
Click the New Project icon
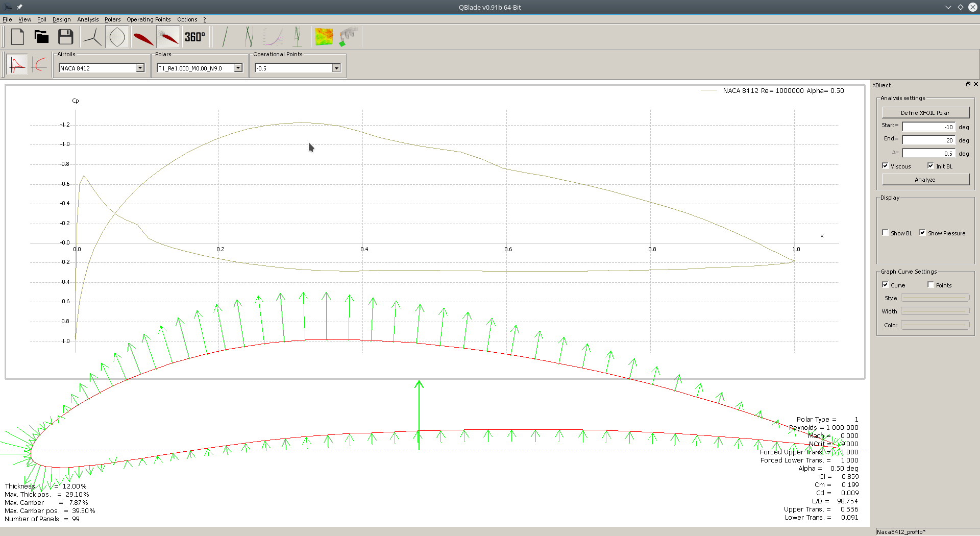17,37
